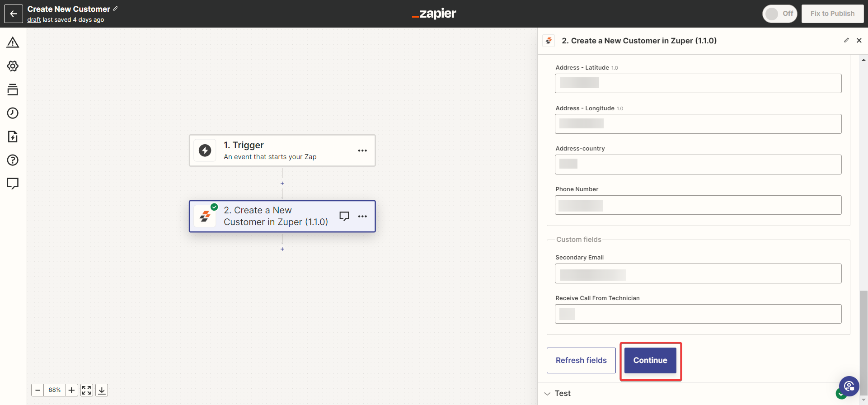Select the 1. Trigger step card
The image size is (868, 405).
click(282, 151)
